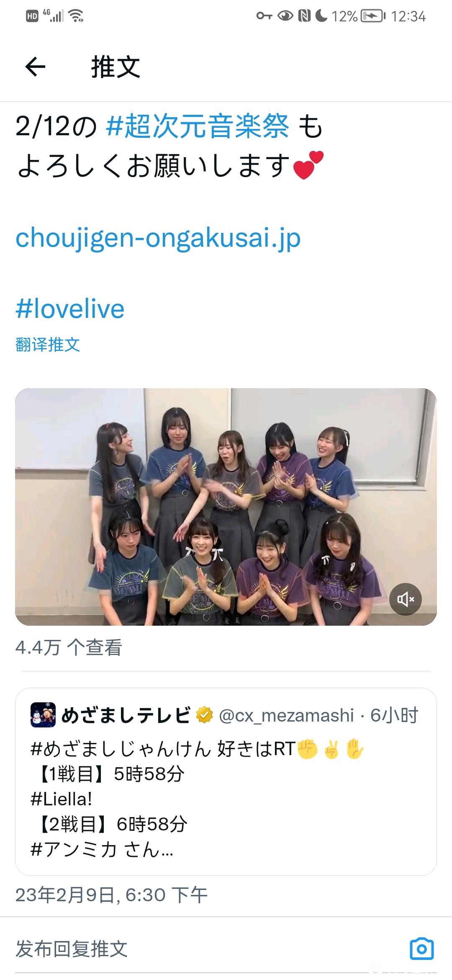Tap the #アンミカ hashtag
This screenshot has width=452, height=980.
point(74,850)
